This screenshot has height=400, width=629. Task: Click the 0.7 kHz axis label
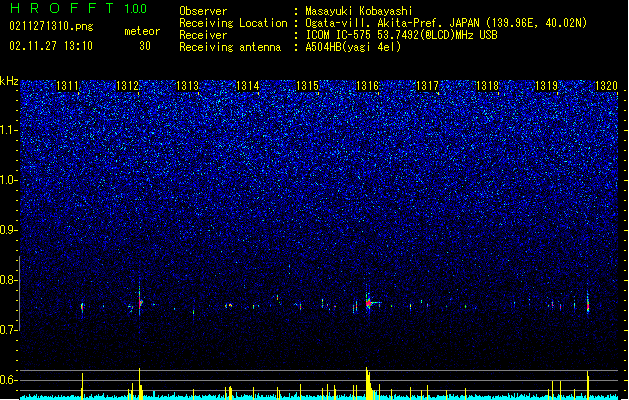coord(9,330)
